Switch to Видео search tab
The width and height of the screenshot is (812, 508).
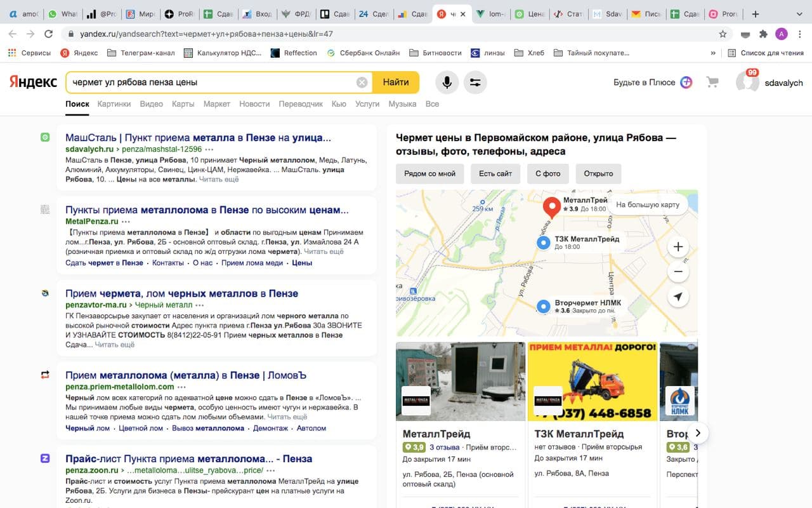pos(152,104)
